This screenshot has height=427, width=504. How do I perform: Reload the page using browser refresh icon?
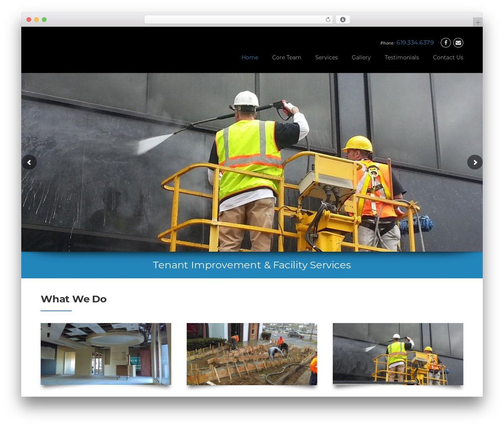point(328,20)
